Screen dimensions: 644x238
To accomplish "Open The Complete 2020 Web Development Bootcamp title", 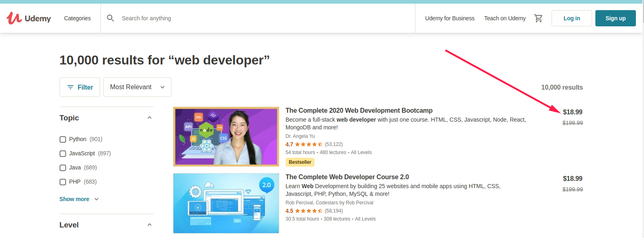I will coord(359,111).
